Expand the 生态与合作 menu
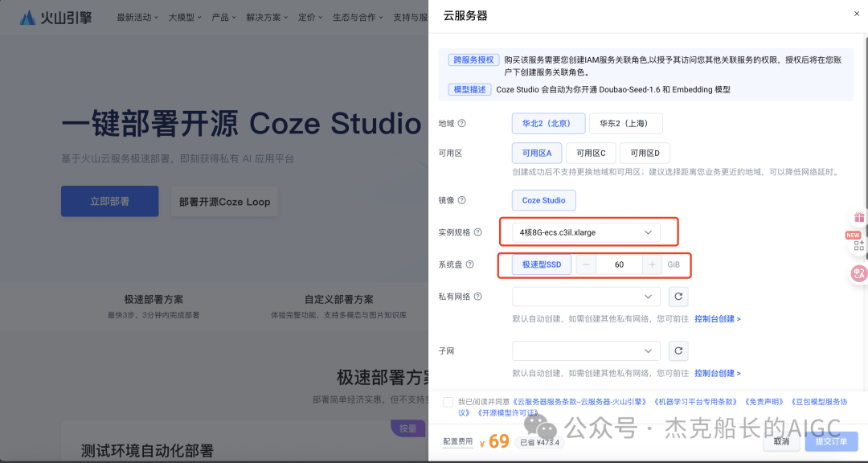The width and height of the screenshot is (868, 463). point(358,17)
